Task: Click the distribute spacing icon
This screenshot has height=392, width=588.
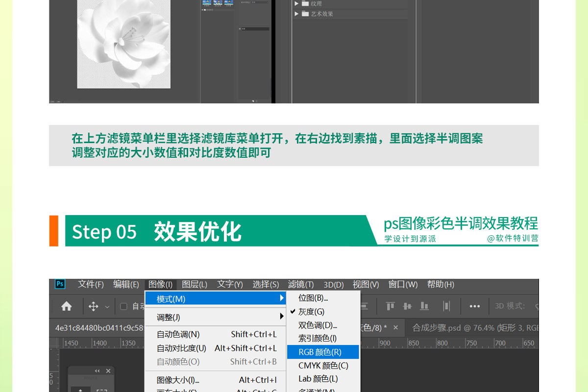Action: click(446, 306)
